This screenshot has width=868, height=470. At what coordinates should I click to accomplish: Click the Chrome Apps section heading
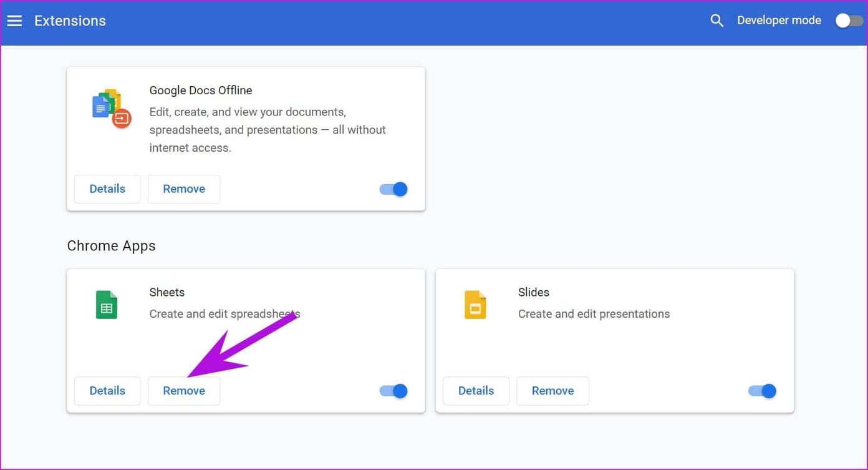click(x=111, y=246)
